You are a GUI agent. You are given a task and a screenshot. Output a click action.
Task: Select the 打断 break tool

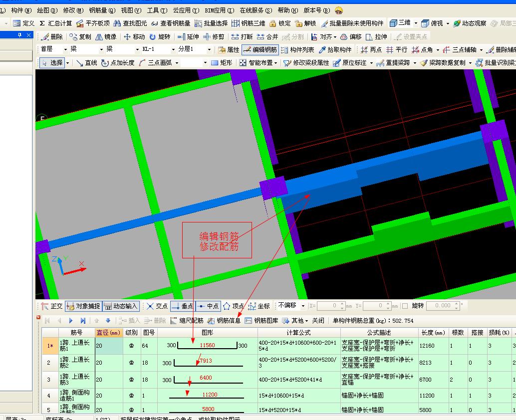pos(242,37)
